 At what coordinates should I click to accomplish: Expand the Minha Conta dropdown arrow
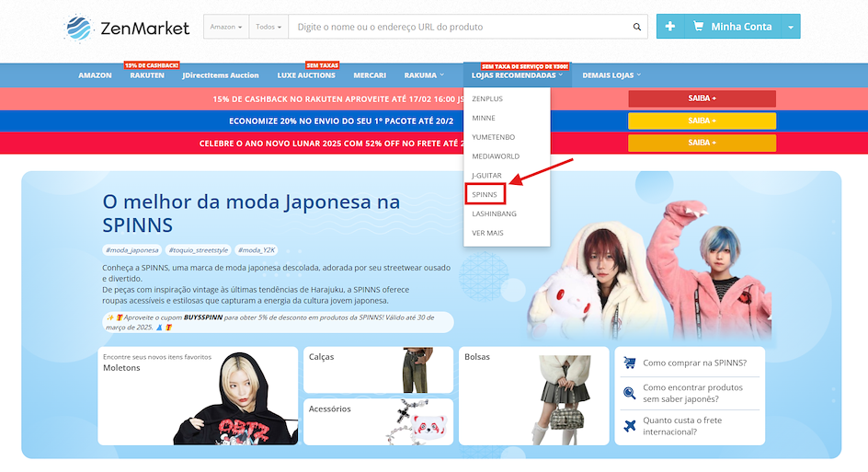click(791, 27)
